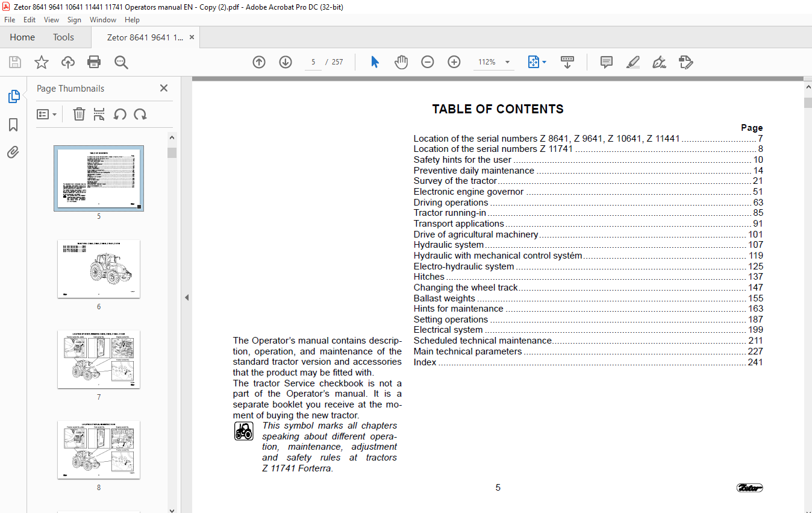Viewport: 812px width, 513px height.
Task: Open the View menu
Action: coord(52,20)
